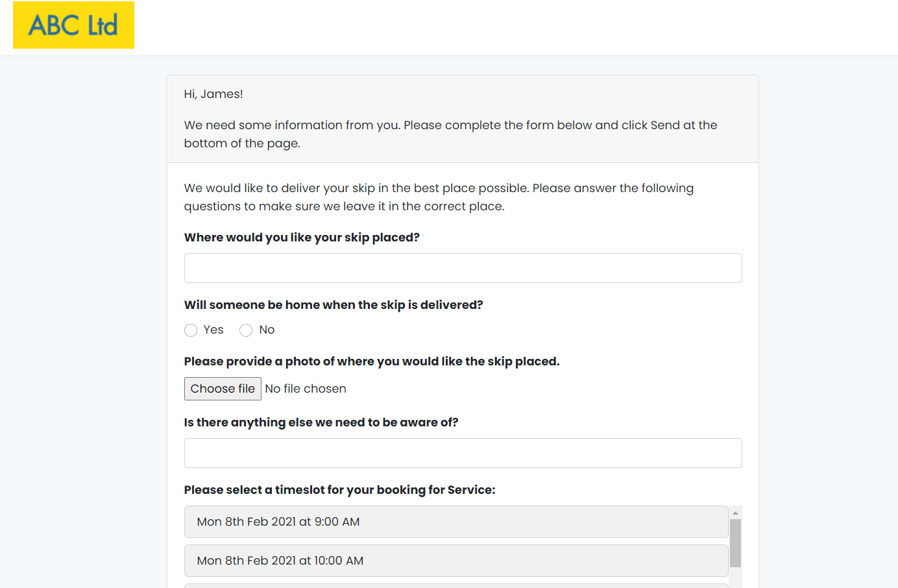The width and height of the screenshot is (898, 588).
Task: Open the Choose file upload dialog
Action: pos(223,389)
